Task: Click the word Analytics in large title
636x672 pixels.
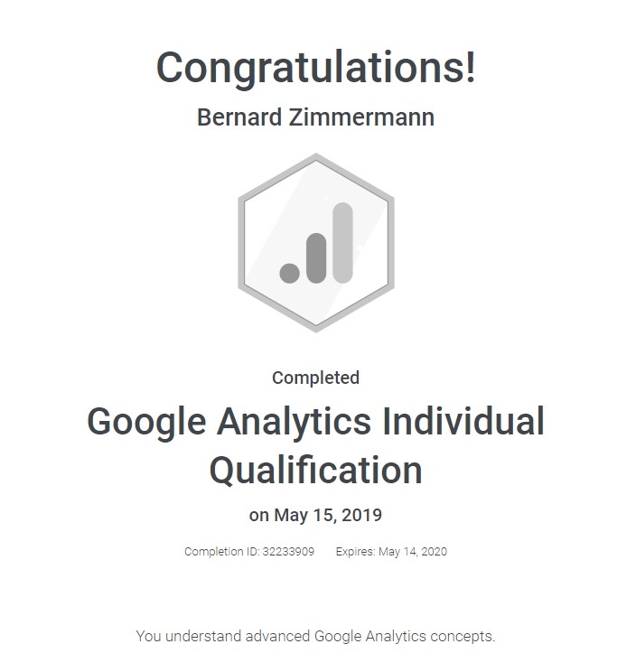Action: coord(294,422)
